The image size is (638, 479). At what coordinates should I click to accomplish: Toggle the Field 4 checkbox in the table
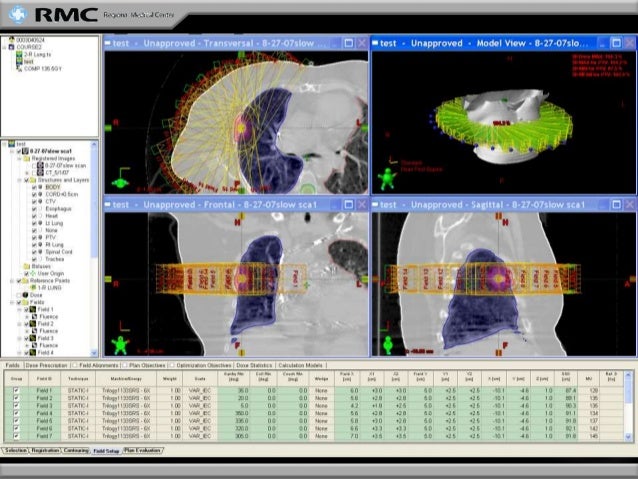click(15, 413)
